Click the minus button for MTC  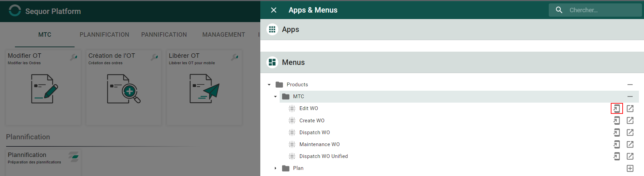click(630, 96)
